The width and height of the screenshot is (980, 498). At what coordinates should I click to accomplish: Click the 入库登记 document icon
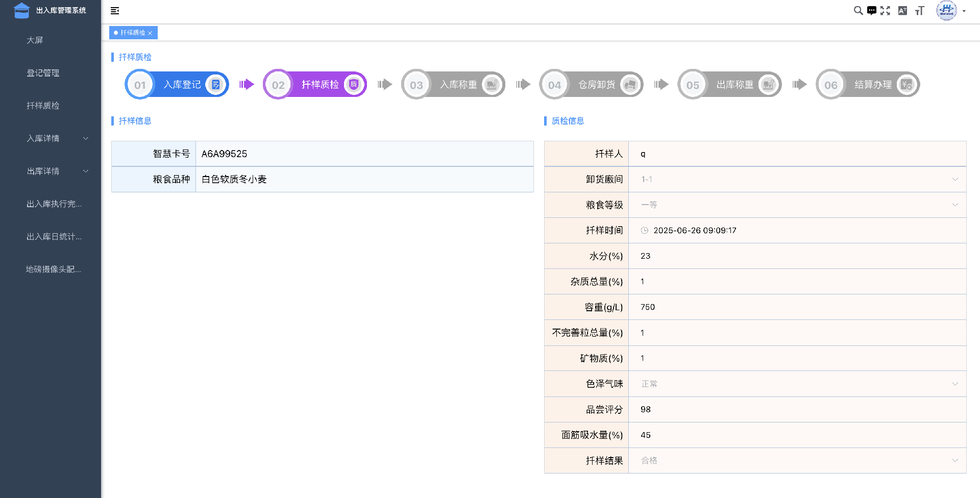pyautogui.click(x=216, y=85)
